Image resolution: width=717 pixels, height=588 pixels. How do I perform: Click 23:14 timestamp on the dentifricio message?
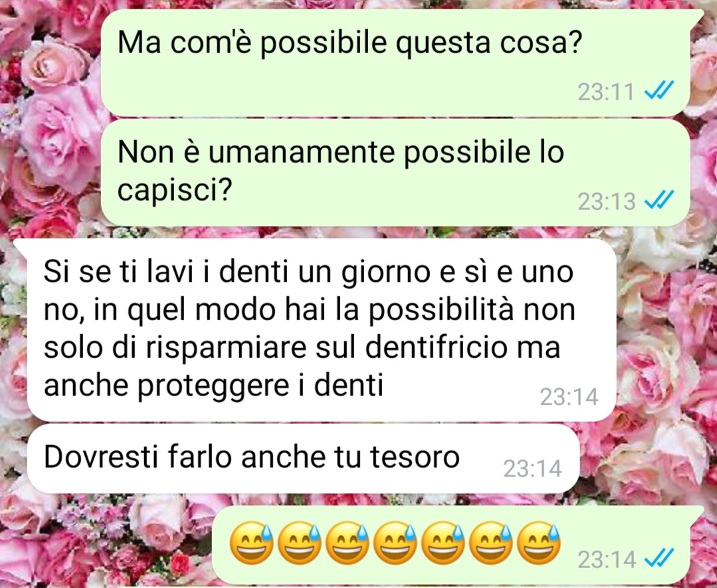(x=569, y=397)
